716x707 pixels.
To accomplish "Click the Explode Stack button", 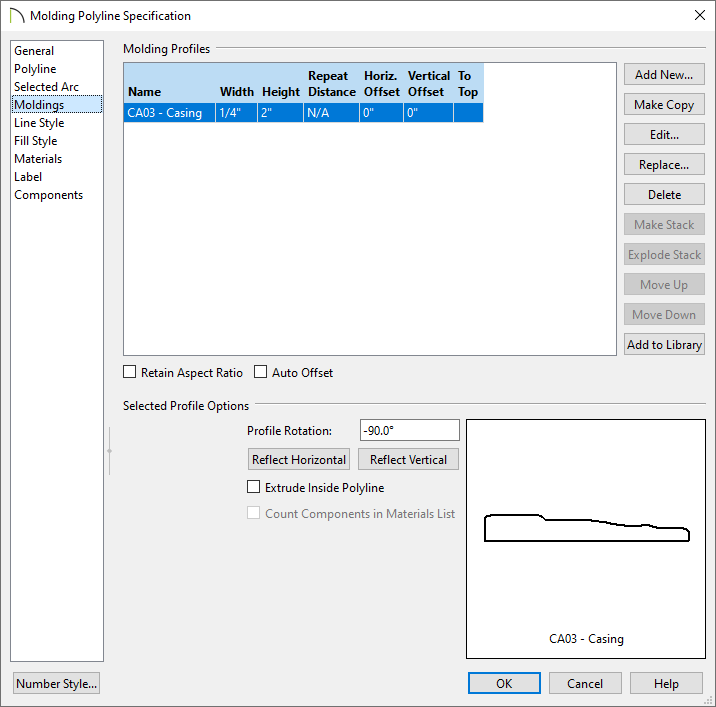I will pos(664,255).
